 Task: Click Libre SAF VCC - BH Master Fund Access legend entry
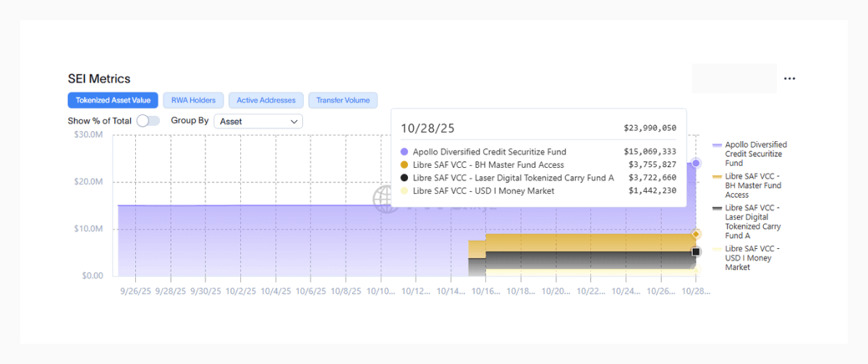[747, 186]
